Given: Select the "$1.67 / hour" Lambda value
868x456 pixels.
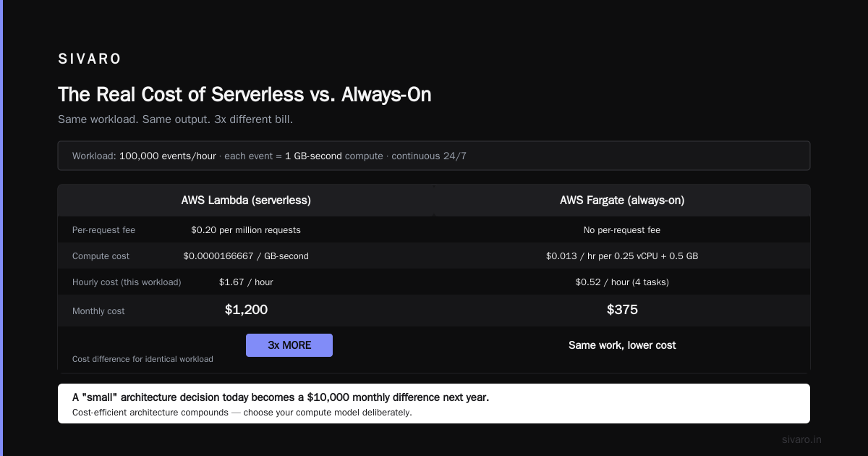Looking at the screenshot, I should pos(246,282).
